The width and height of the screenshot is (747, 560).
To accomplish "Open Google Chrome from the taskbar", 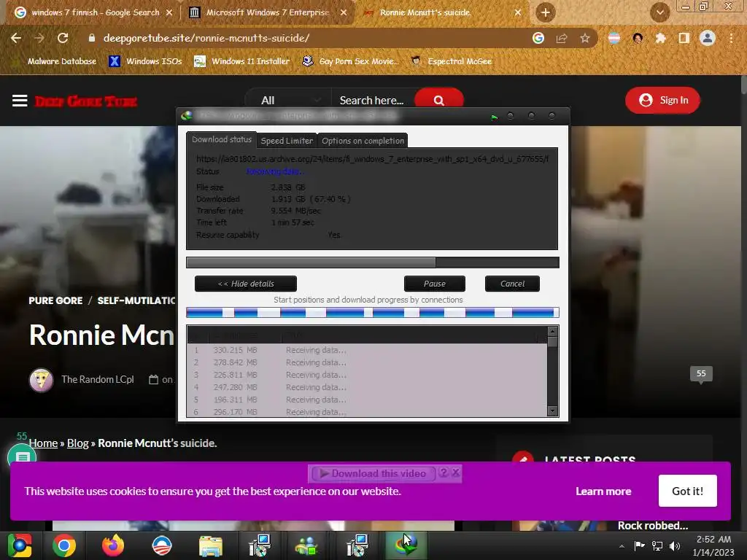I will 64,545.
